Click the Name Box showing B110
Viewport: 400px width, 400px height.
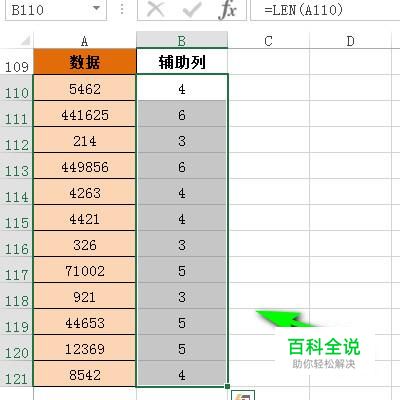tap(56, 9)
